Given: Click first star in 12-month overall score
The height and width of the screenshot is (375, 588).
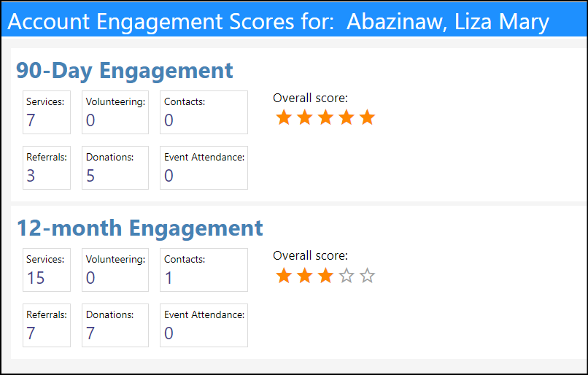Looking at the screenshot, I should coord(284,276).
